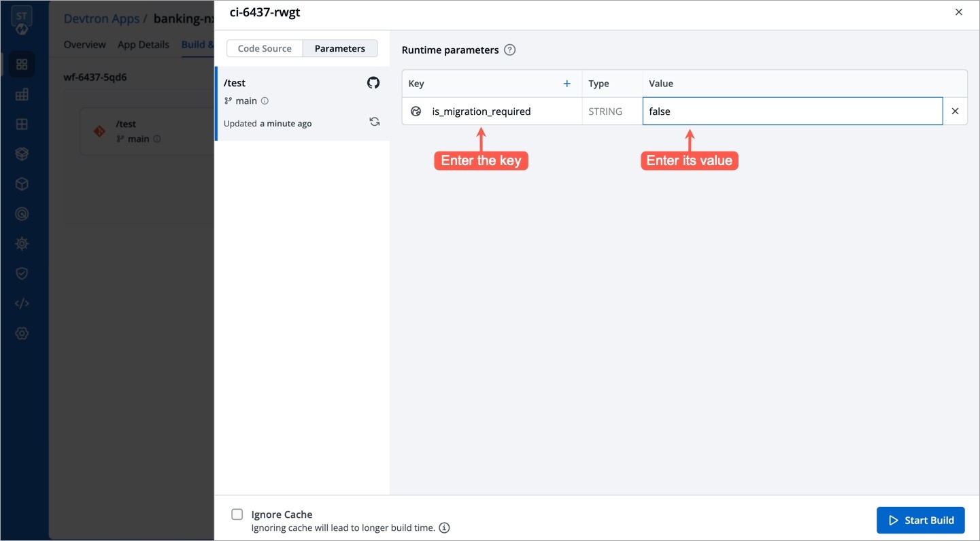Click info icon next to main branch

pyautogui.click(x=265, y=101)
